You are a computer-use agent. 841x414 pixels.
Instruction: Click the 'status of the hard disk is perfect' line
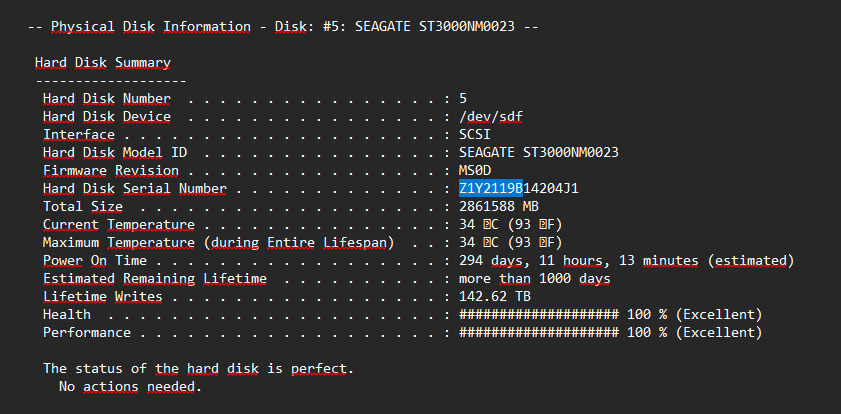pos(198,369)
